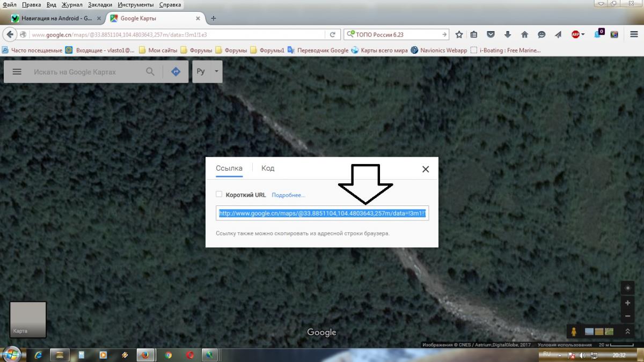Click the map search magnifier icon
The height and width of the screenshot is (362, 644).
click(x=150, y=72)
